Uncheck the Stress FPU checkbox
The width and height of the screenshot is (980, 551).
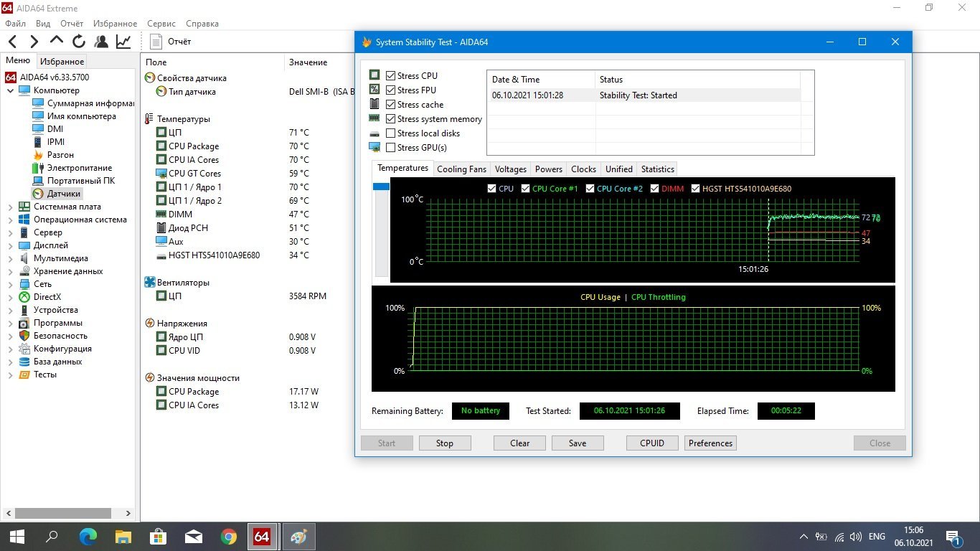point(391,90)
